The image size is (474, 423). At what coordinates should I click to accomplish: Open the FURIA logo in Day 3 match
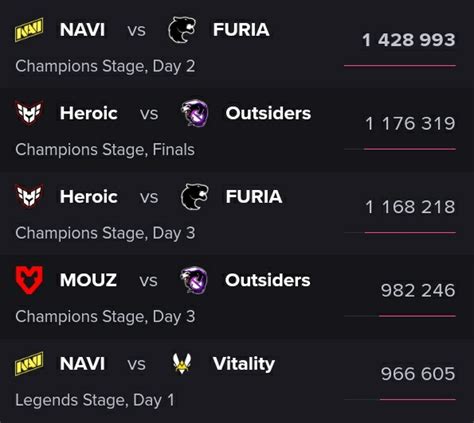195,197
